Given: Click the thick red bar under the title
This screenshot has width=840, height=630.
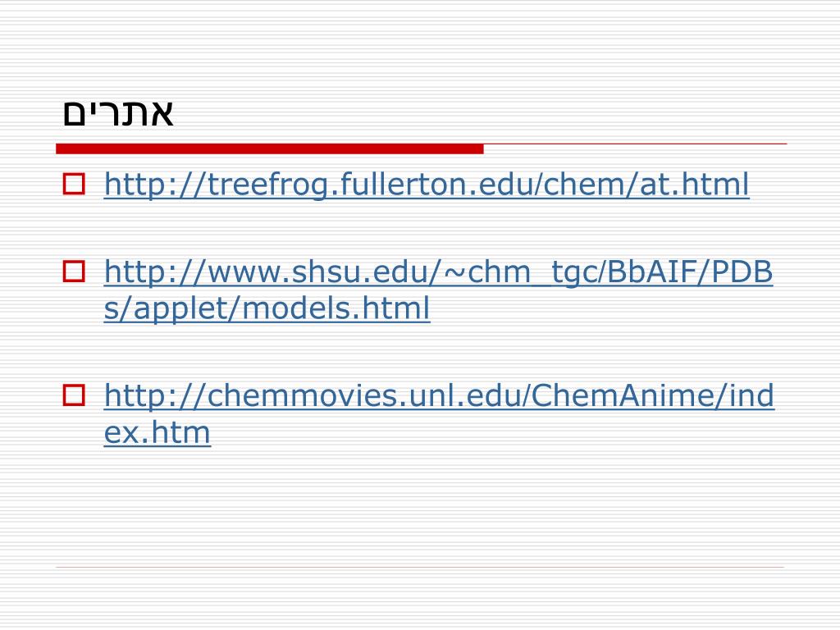Looking at the screenshot, I should coord(269,149).
